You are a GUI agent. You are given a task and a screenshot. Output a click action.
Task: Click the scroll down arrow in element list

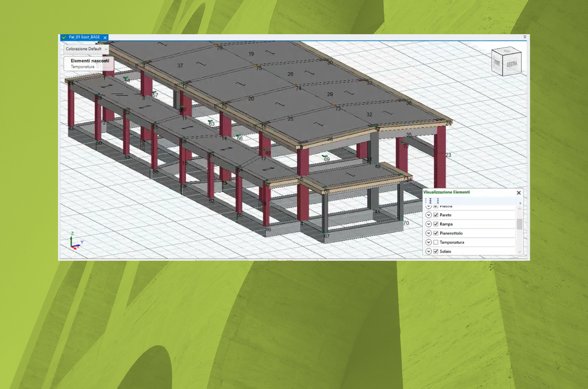click(x=519, y=252)
